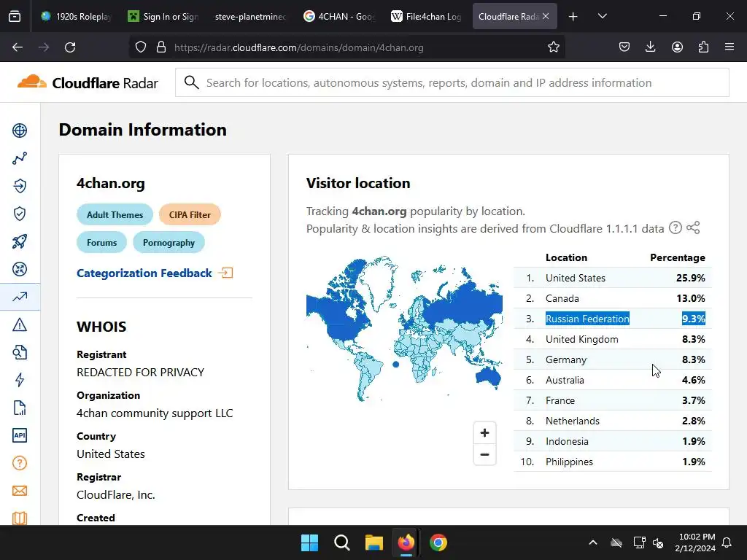The image size is (747, 560).
Task: Open the shield checkmark security sidebar icon
Action: [20, 214]
